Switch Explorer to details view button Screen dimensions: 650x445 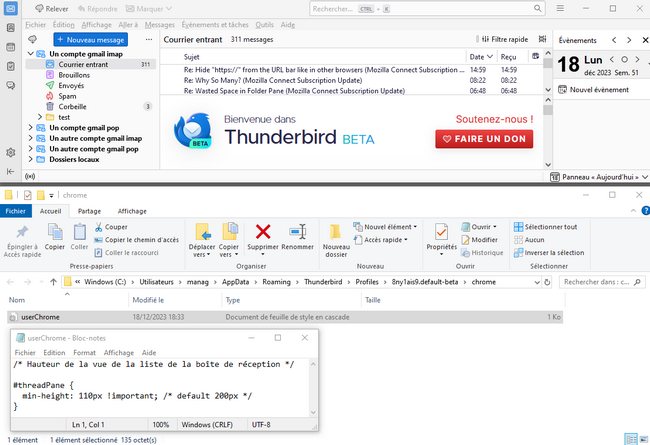point(631,439)
